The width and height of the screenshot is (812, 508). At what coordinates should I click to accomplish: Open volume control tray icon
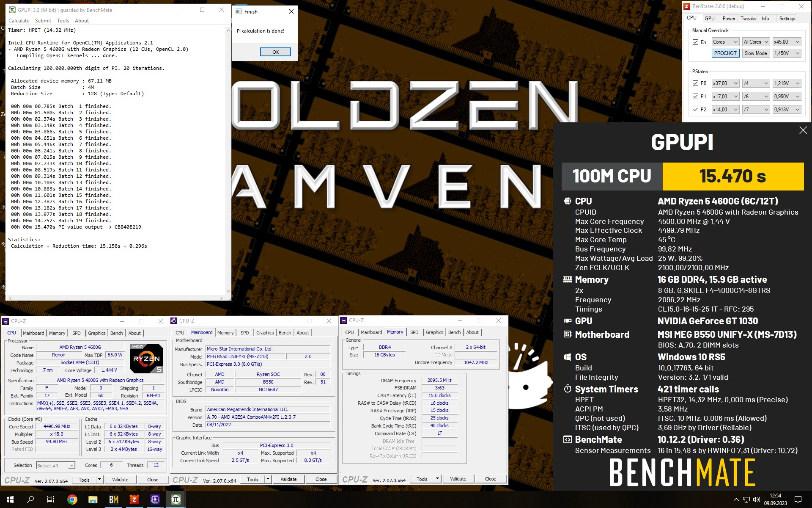pos(757,500)
